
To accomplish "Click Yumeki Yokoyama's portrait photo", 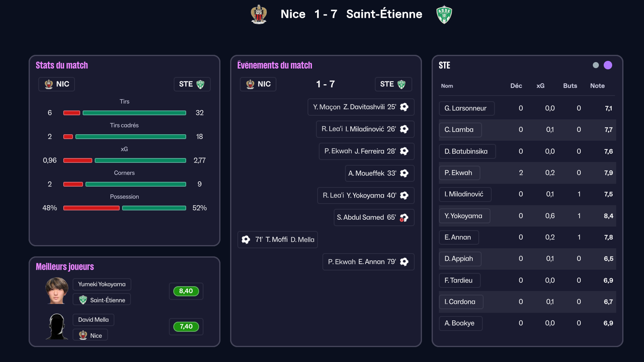I will 57,291.
